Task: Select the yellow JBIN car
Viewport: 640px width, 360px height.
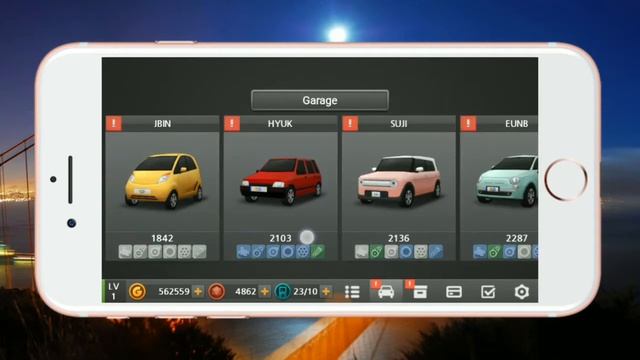Action: [x=164, y=180]
